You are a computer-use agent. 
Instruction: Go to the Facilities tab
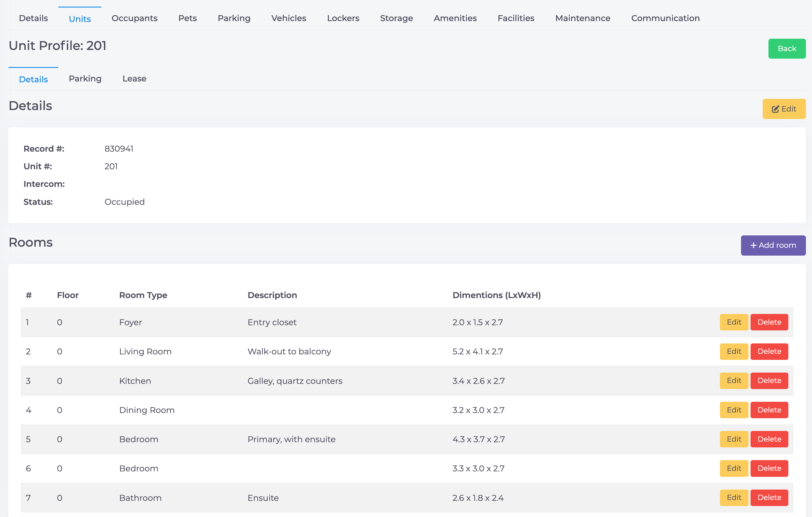[x=516, y=18]
